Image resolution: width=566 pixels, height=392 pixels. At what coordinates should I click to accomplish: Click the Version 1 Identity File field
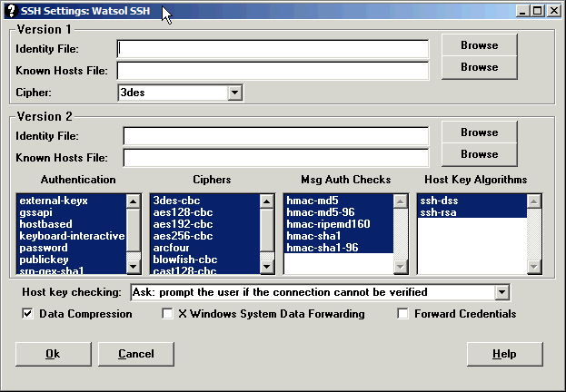coord(273,49)
